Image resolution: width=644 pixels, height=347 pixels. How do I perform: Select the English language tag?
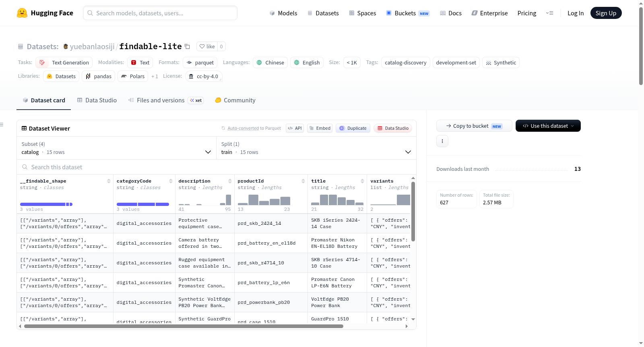(307, 62)
